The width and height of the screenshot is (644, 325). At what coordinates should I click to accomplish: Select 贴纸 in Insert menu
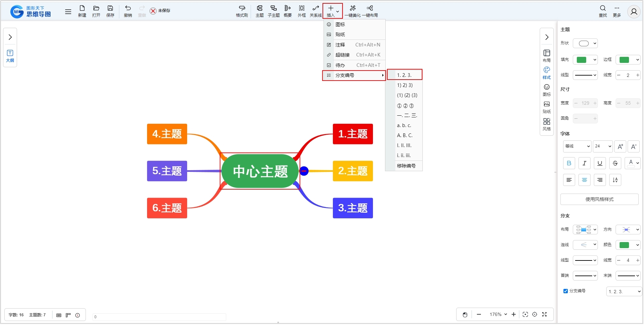click(x=354, y=34)
